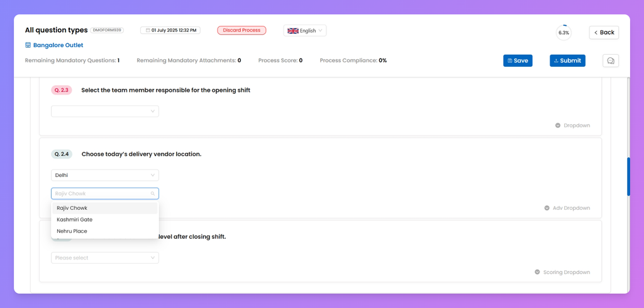Click the Back button

[x=604, y=33]
